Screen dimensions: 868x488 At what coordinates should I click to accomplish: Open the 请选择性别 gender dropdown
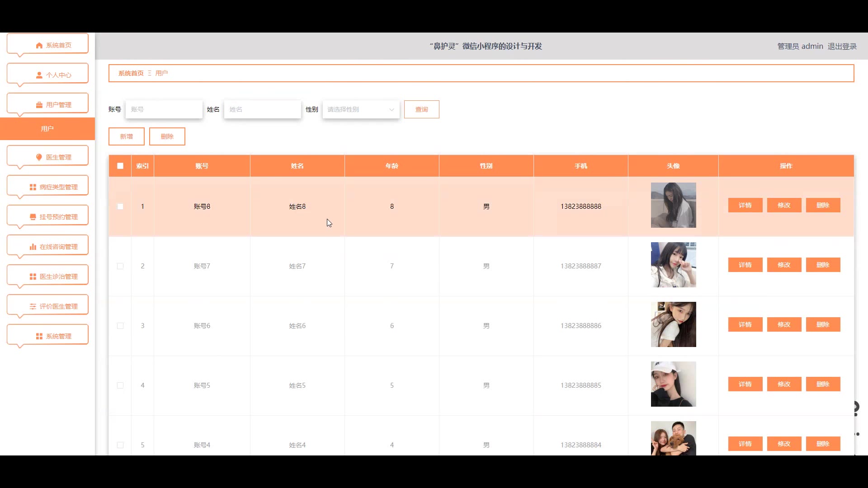pyautogui.click(x=361, y=109)
